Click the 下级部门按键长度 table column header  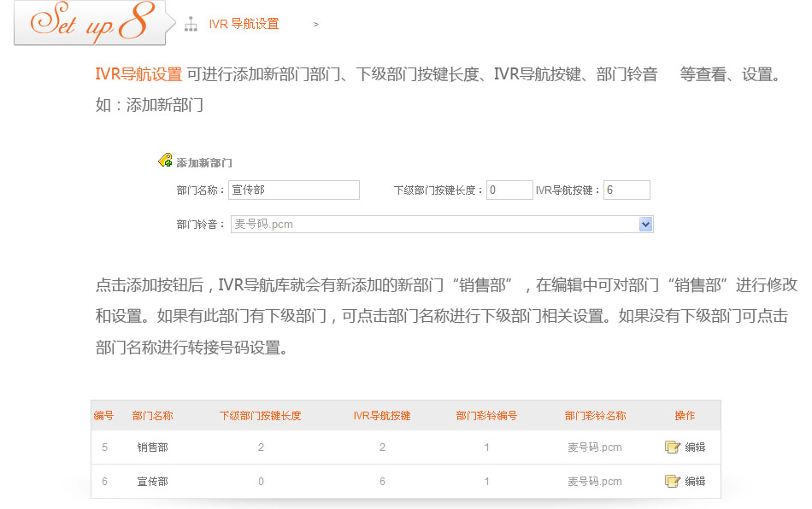[261, 416]
